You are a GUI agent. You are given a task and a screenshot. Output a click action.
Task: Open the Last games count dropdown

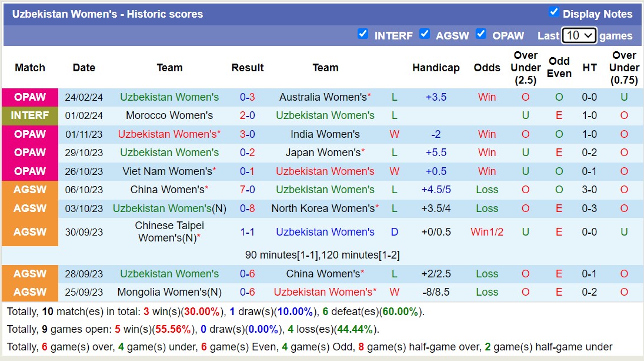point(579,35)
